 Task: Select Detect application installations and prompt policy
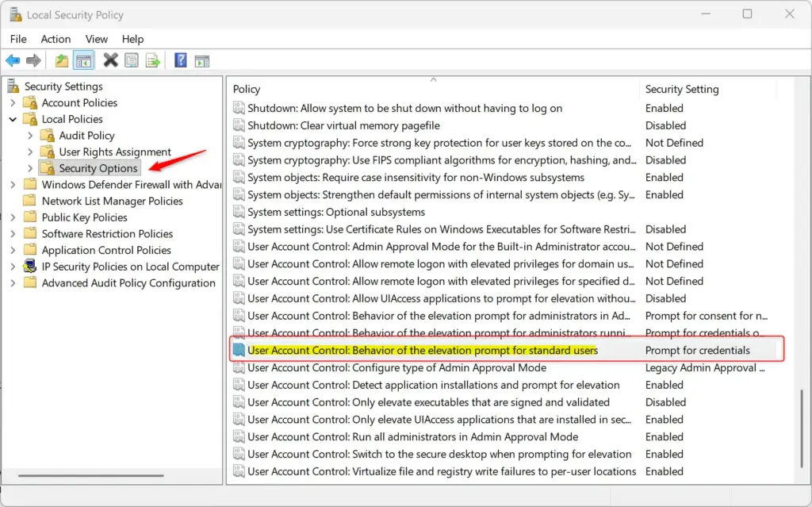(x=434, y=385)
